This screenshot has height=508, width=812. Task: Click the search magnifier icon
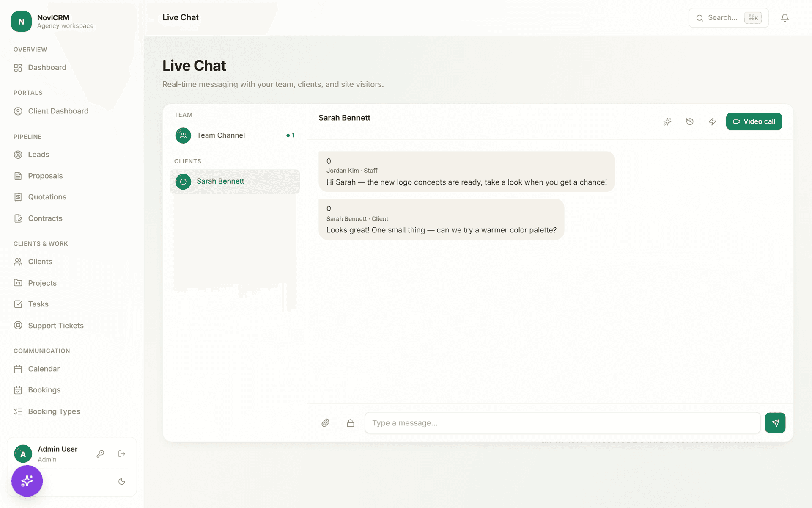pos(700,18)
